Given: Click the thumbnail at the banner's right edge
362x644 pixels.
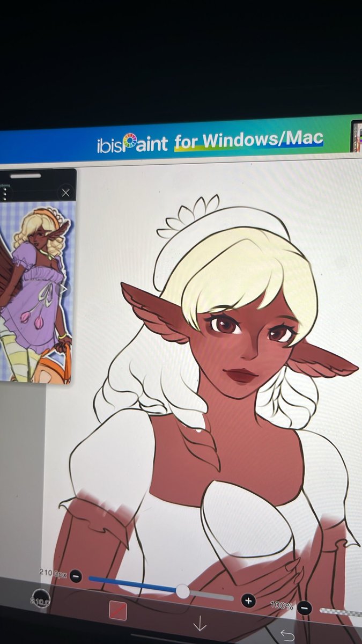Looking at the screenshot, I should pos(356,136).
